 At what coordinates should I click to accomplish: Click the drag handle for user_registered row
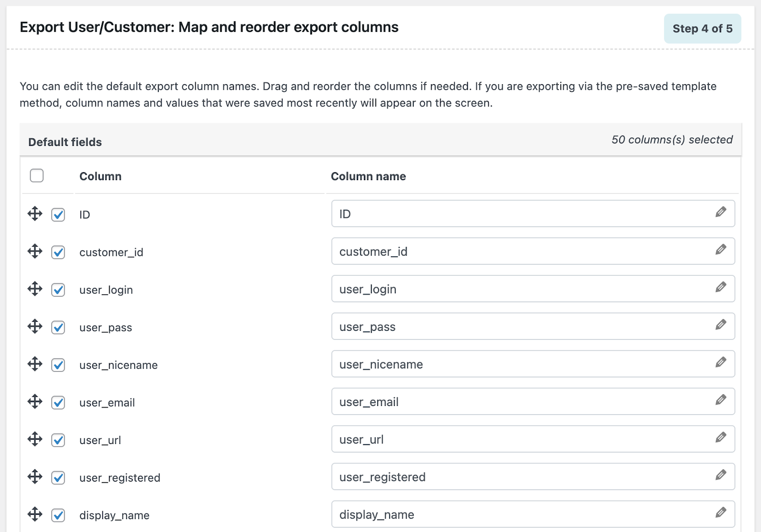[35, 477]
